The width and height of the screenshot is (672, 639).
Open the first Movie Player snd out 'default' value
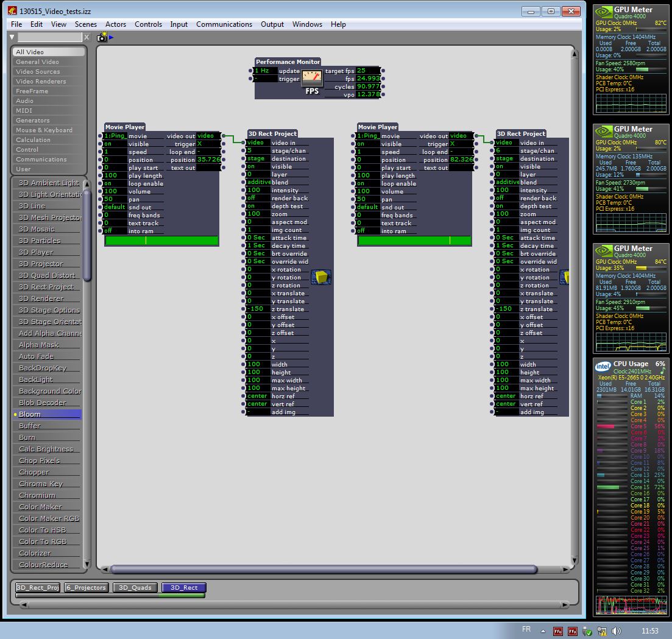(115, 207)
